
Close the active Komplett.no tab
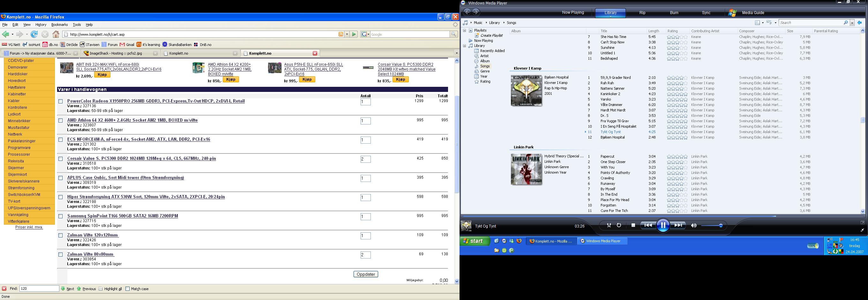(315, 53)
